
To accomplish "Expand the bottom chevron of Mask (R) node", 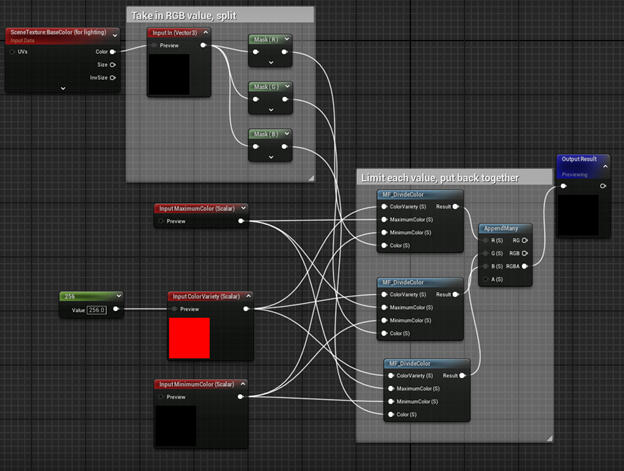I will point(269,62).
